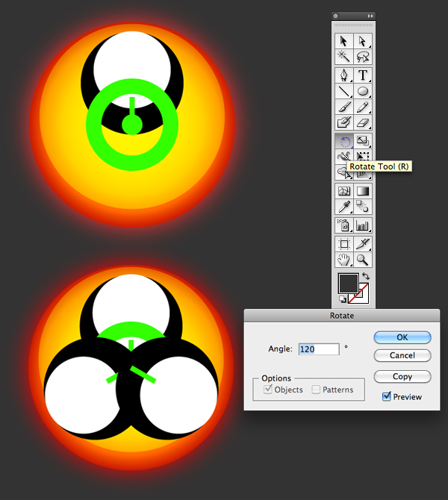Select the Zoom magnifier tool
This screenshot has width=448, height=500.
pos(363,260)
